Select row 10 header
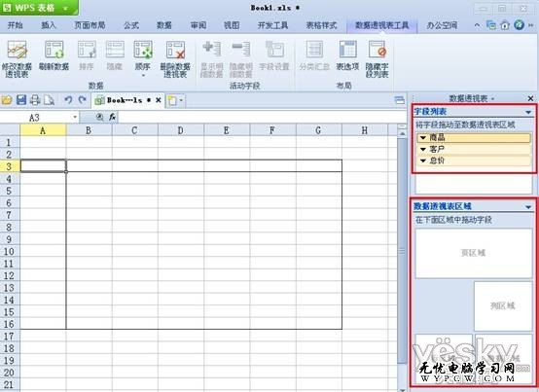Image resolution: width=539 pixels, height=392 pixels. [10, 252]
